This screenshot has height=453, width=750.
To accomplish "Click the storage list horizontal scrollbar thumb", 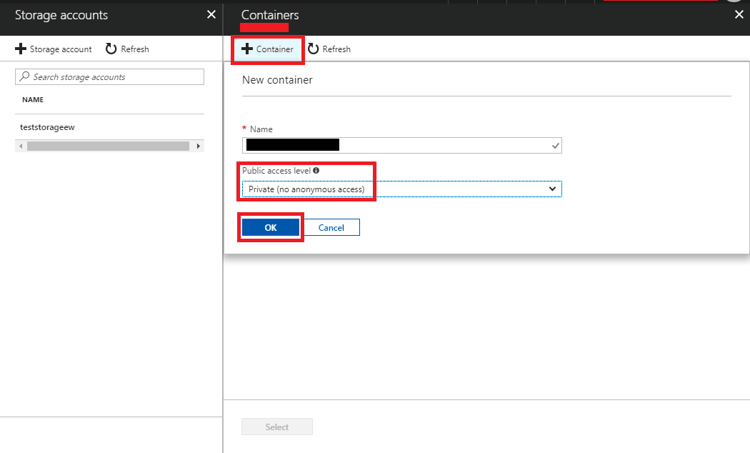I will 108,146.
